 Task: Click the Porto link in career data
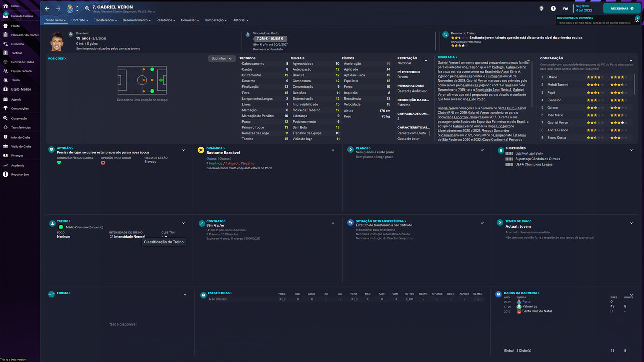click(x=526, y=302)
